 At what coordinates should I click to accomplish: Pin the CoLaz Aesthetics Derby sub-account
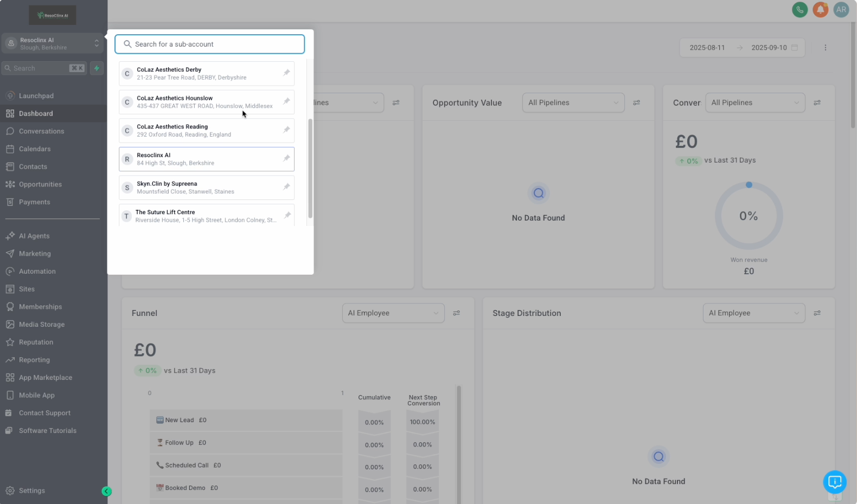click(286, 73)
